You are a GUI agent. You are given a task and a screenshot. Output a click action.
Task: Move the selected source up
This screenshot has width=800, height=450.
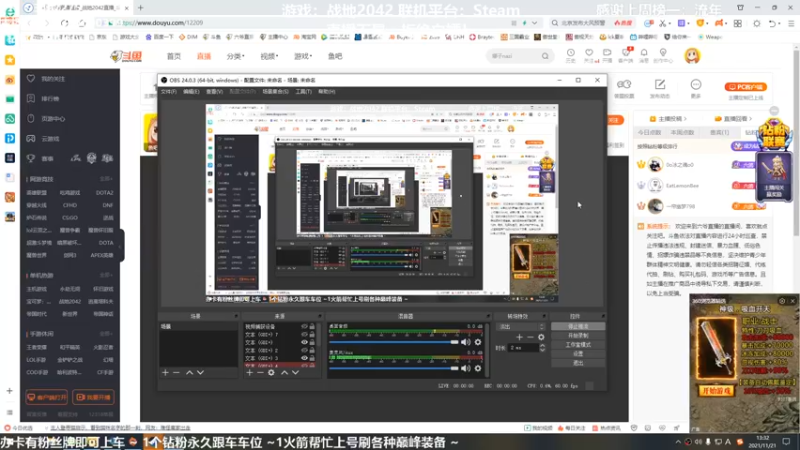click(284, 372)
